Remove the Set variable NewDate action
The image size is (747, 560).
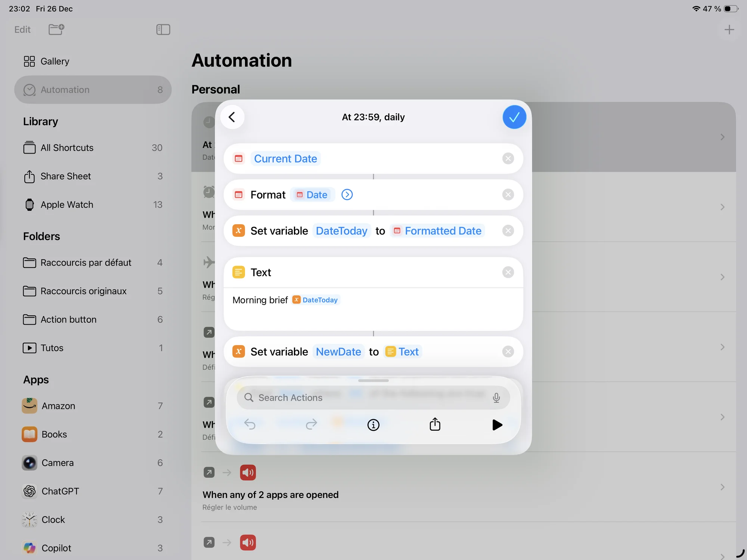[508, 352]
